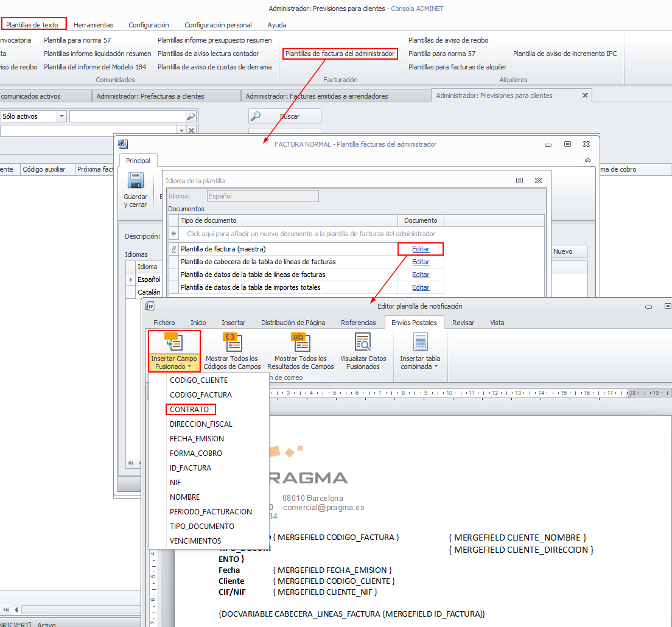
Task: Click the search text input field
Action: click(128, 116)
